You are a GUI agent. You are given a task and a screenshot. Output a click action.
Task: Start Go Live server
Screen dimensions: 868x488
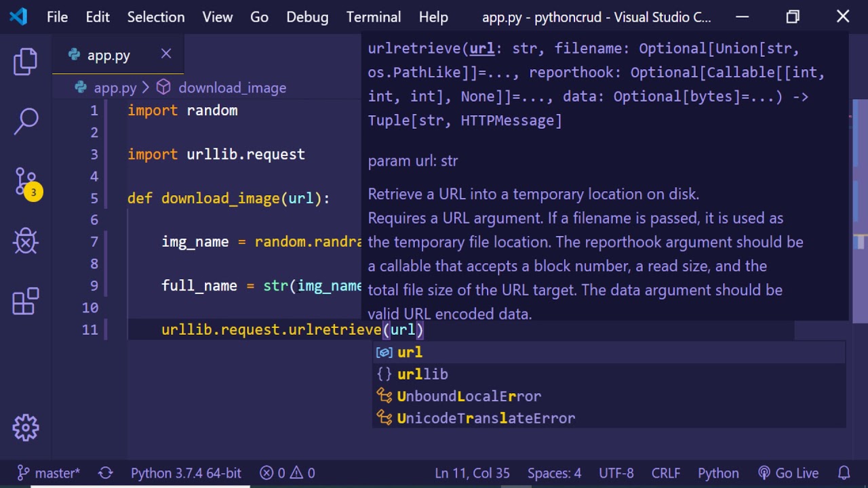point(788,473)
